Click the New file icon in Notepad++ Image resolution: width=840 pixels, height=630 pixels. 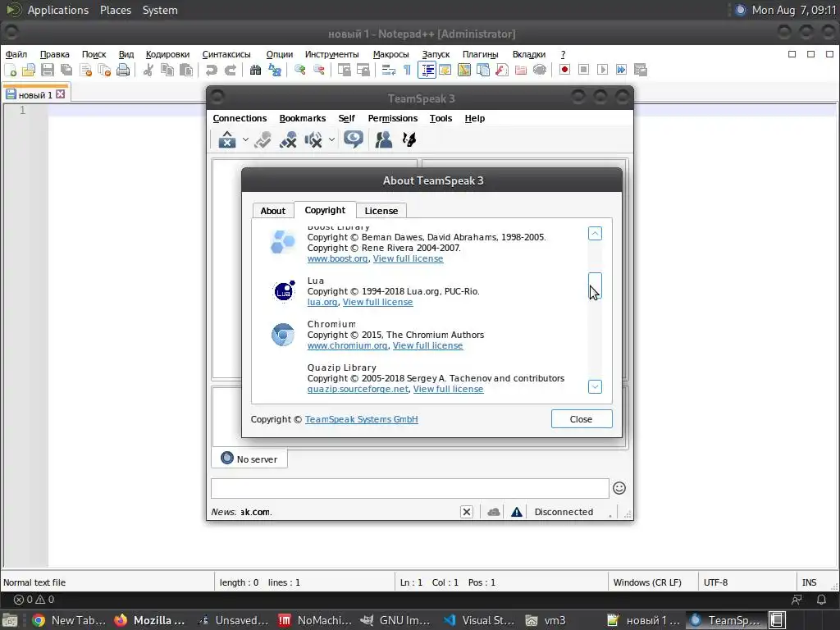(x=10, y=70)
